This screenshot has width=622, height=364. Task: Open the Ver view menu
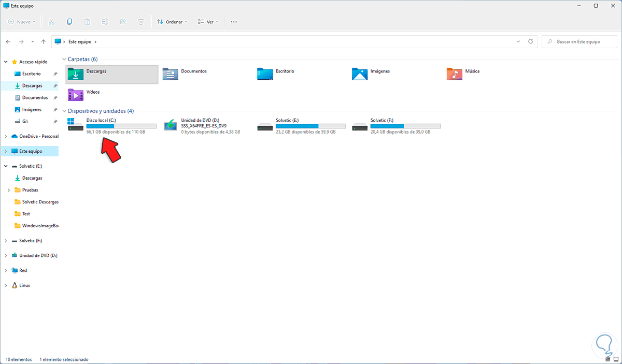208,22
